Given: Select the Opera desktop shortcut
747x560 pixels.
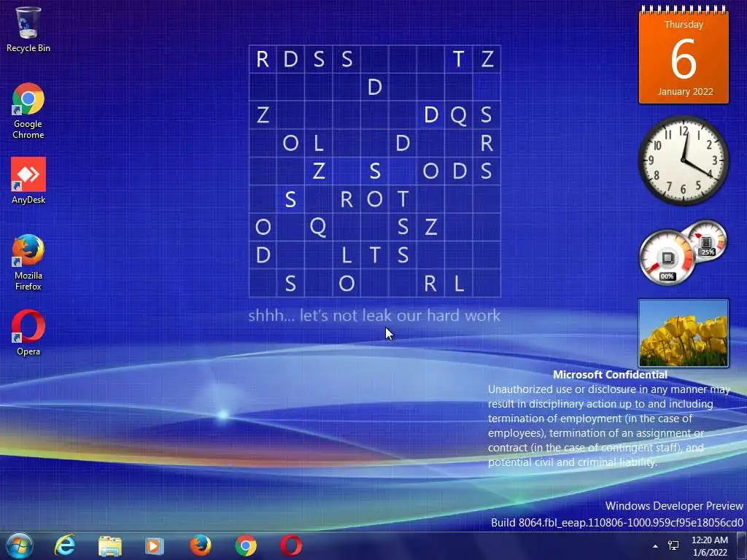Looking at the screenshot, I should tap(28, 332).
